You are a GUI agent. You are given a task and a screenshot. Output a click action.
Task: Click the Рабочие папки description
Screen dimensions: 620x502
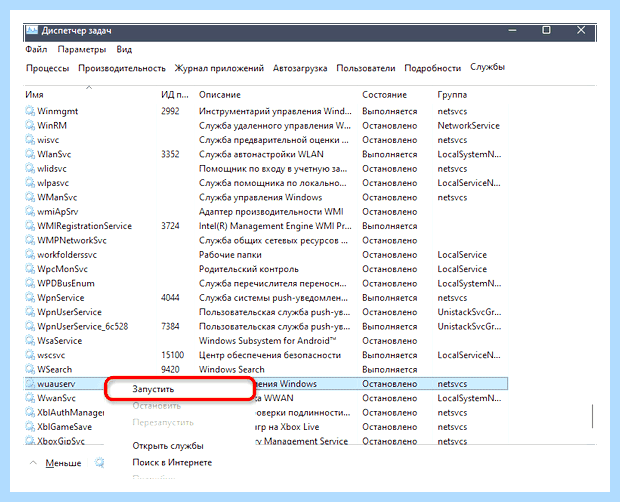[x=230, y=255]
